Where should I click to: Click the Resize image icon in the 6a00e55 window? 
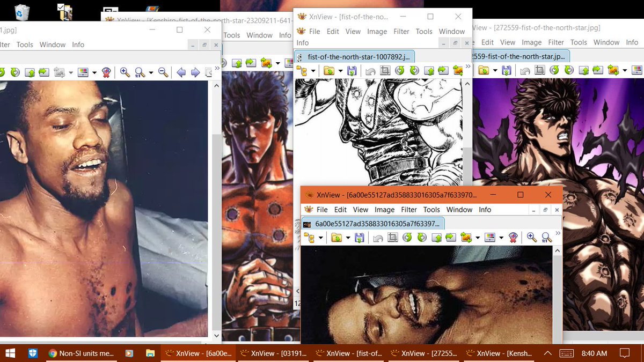tap(466, 237)
